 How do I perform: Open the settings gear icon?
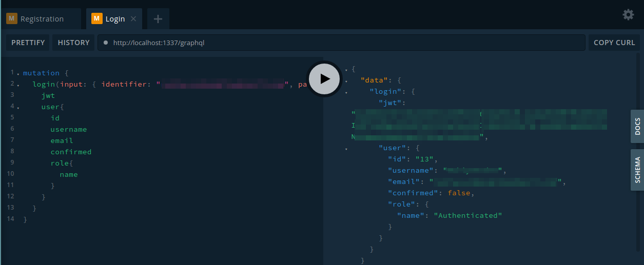(628, 15)
